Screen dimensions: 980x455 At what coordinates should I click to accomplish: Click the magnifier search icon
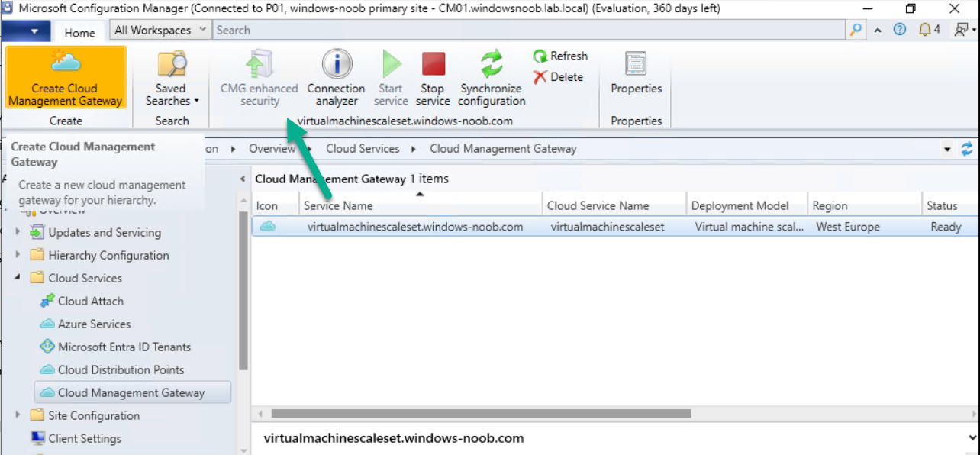tap(856, 31)
